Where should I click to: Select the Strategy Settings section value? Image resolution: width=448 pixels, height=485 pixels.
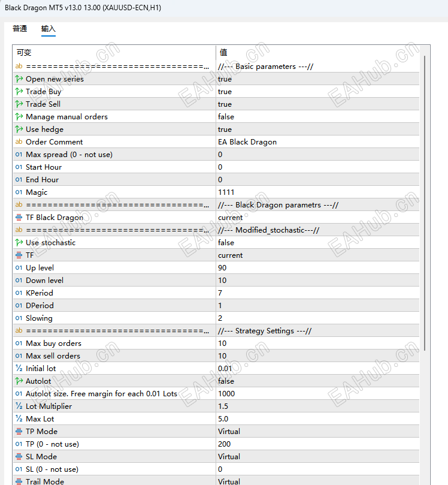pyautogui.click(x=265, y=331)
